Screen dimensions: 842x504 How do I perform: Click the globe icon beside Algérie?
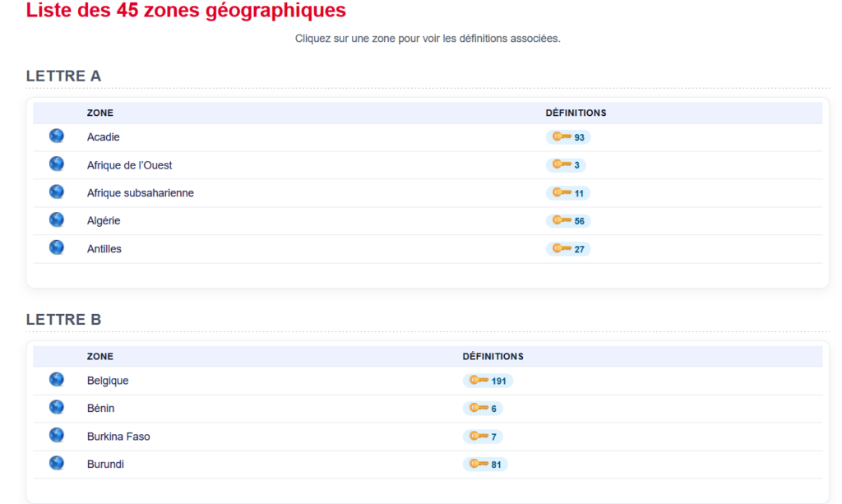tap(57, 220)
